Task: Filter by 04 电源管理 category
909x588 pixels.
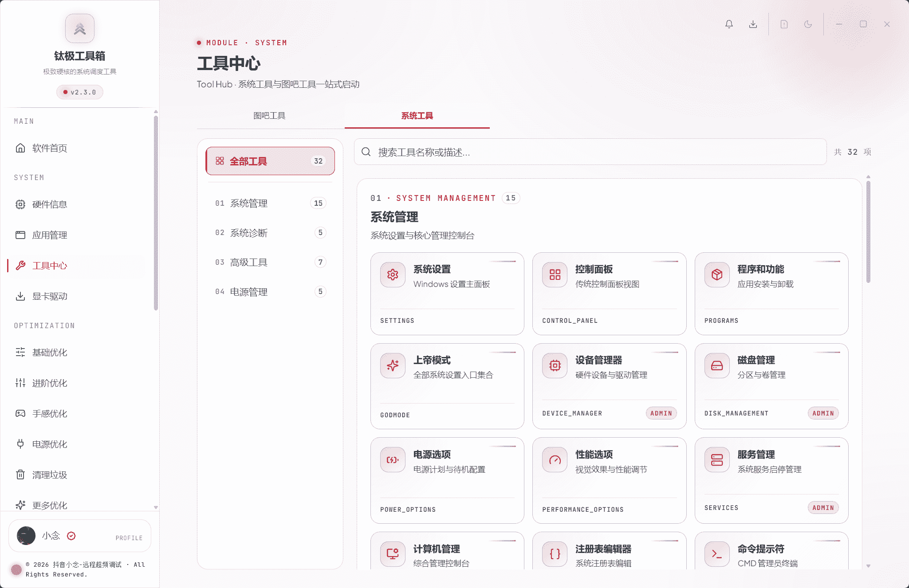Action: (x=270, y=292)
